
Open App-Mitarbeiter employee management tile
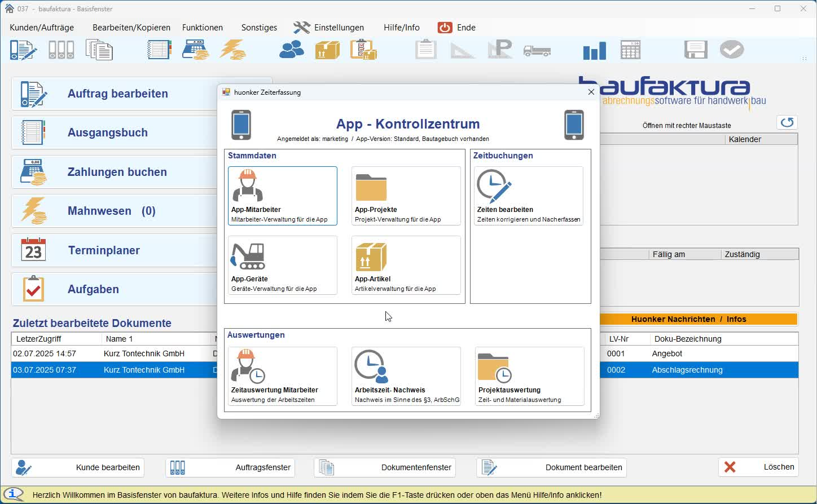tap(282, 196)
